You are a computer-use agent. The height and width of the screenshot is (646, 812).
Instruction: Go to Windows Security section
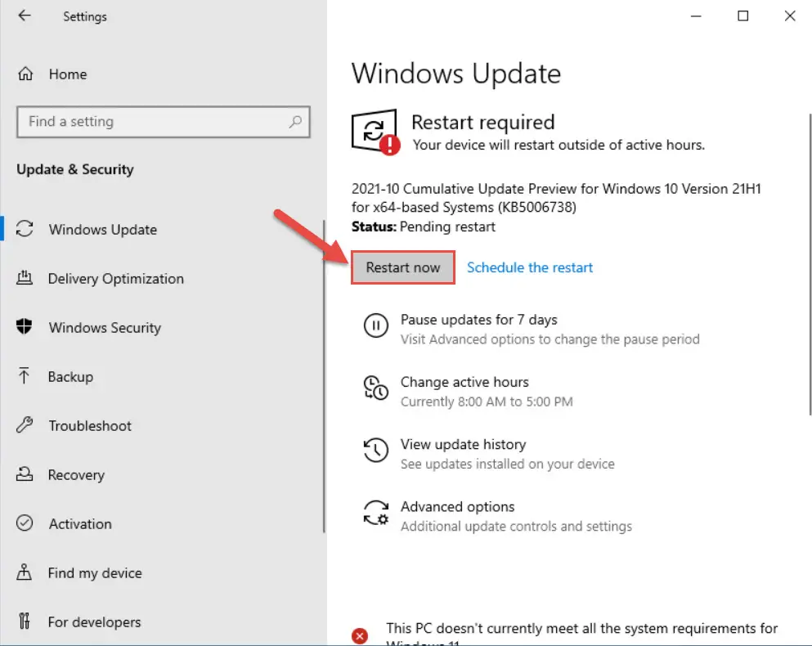coord(105,327)
